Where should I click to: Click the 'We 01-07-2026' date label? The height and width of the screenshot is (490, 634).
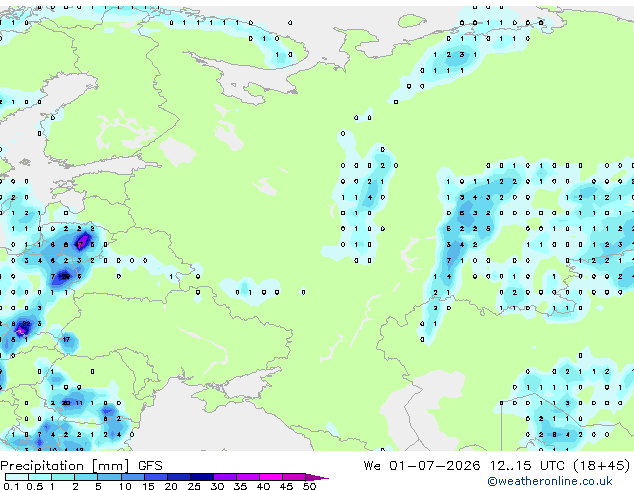coord(422,465)
